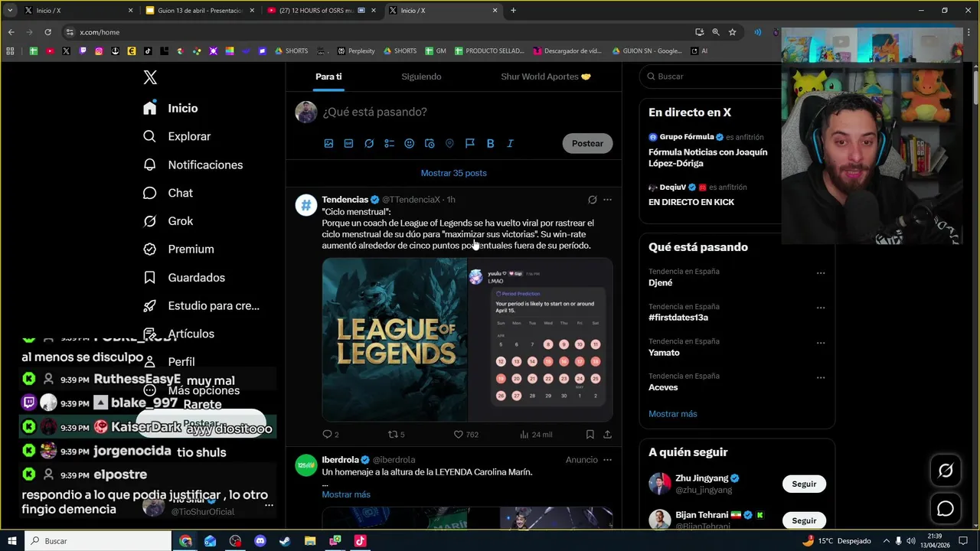Click the taskbar Buscar search box

pos(98,541)
